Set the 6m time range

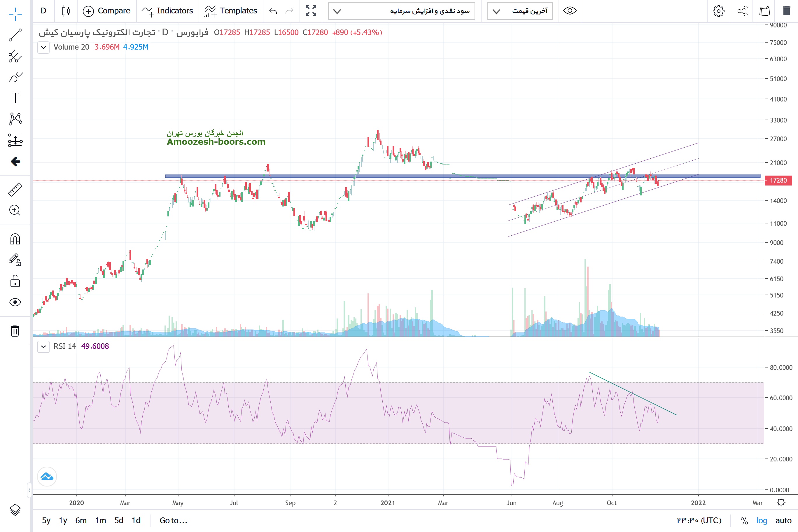coord(81,520)
